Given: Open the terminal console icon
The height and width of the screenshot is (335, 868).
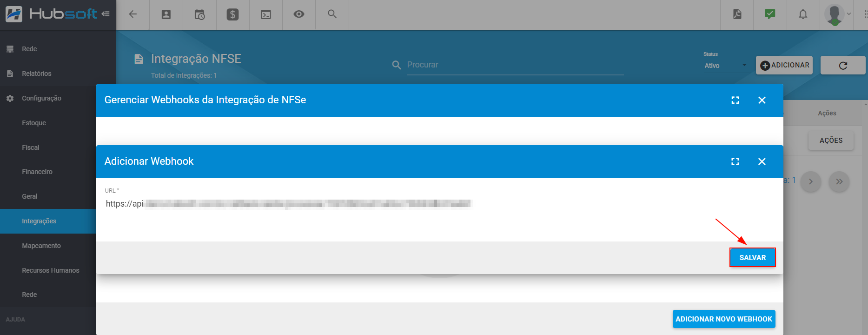Looking at the screenshot, I should [266, 14].
